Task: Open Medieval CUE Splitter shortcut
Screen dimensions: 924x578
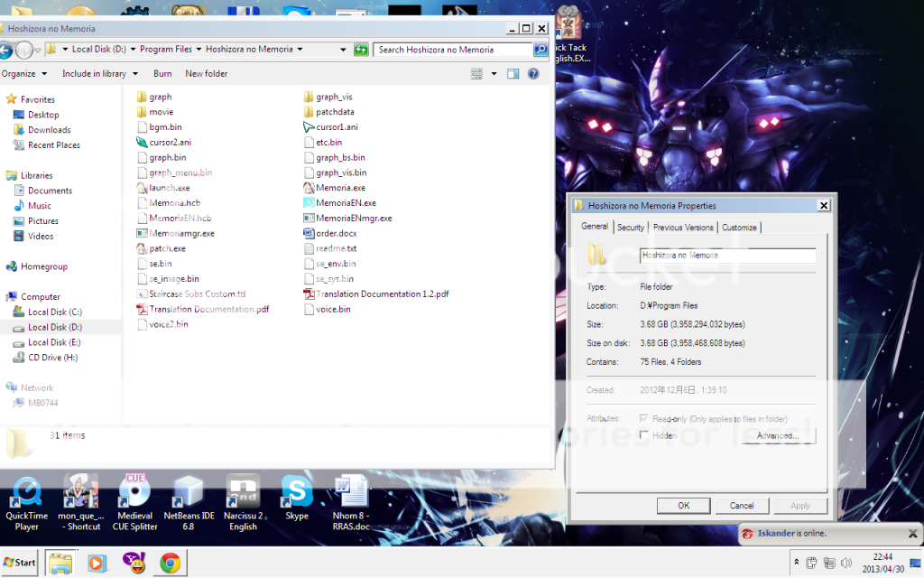Action: click(x=135, y=493)
